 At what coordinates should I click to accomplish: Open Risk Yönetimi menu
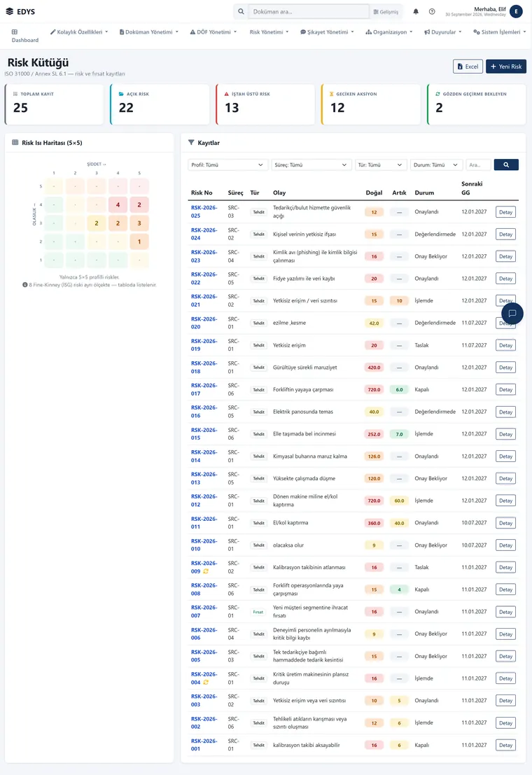click(x=269, y=32)
